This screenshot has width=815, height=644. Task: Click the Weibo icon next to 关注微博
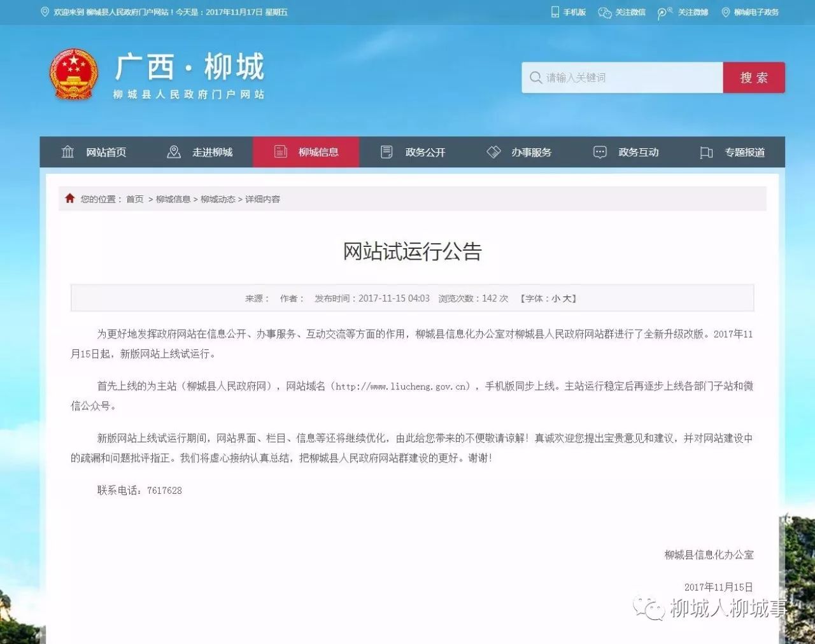click(x=665, y=13)
